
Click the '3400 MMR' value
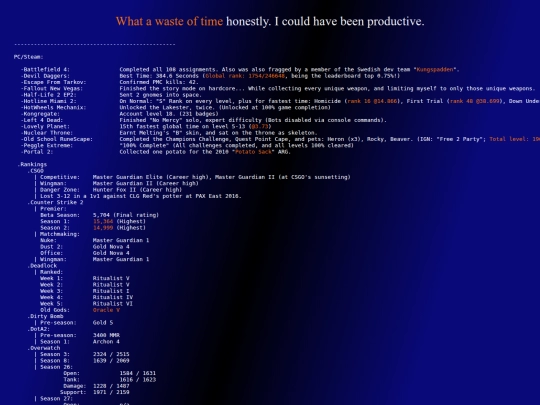point(106,335)
